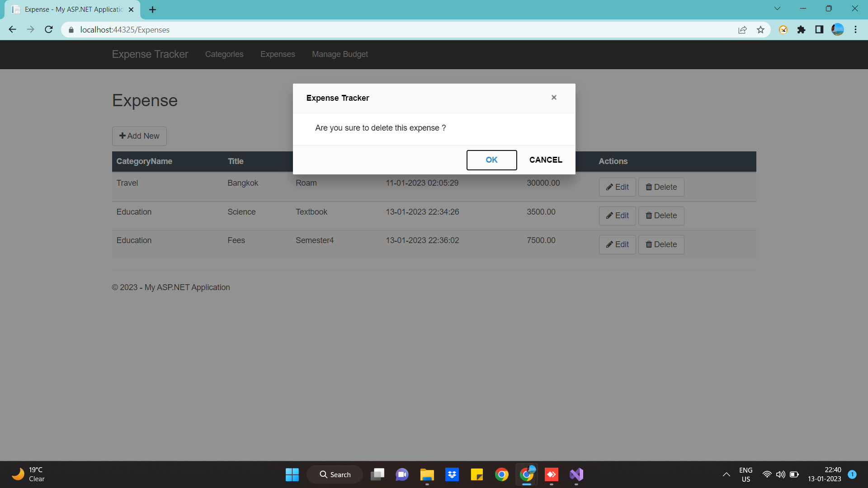This screenshot has width=868, height=488.
Task: Close the Expense Tracker dialog
Action: pos(554,97)
